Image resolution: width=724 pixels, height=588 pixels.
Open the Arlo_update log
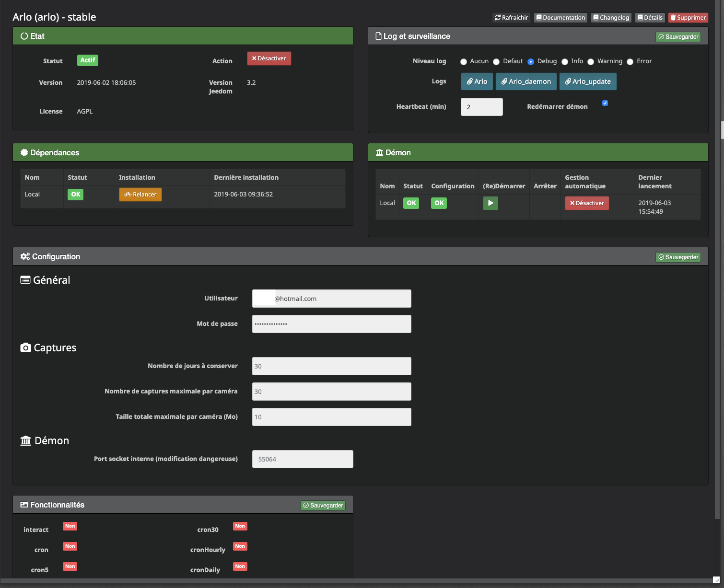click(x=588, y=81)
